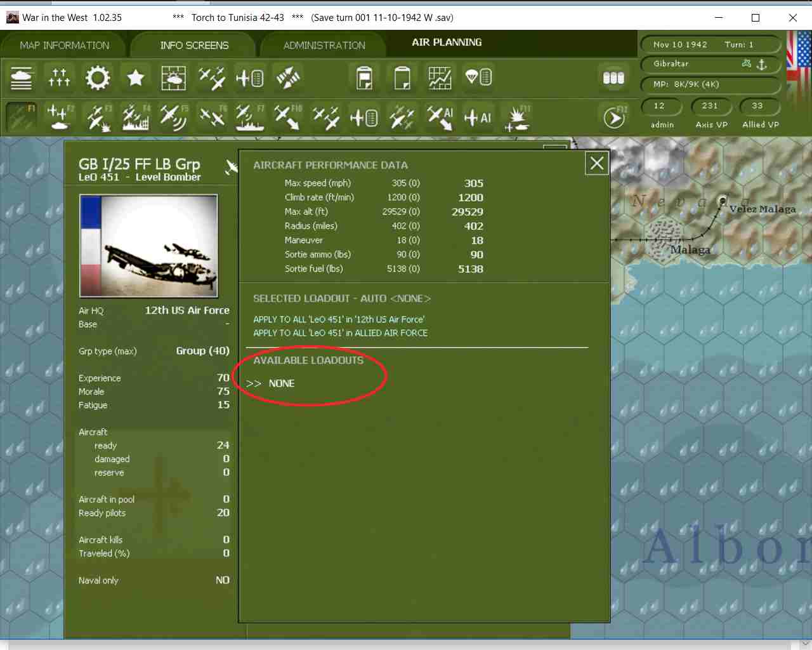Select the F6 air superiority icon
Screen dimensions: 812x650
click(x=212, y=117)
